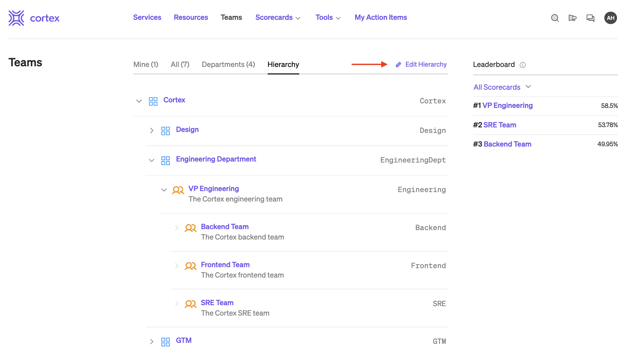Open the All Scorecards dropdown
Image resolution: width=631 pixels, height=364 pixels.
tap(502, 87)
